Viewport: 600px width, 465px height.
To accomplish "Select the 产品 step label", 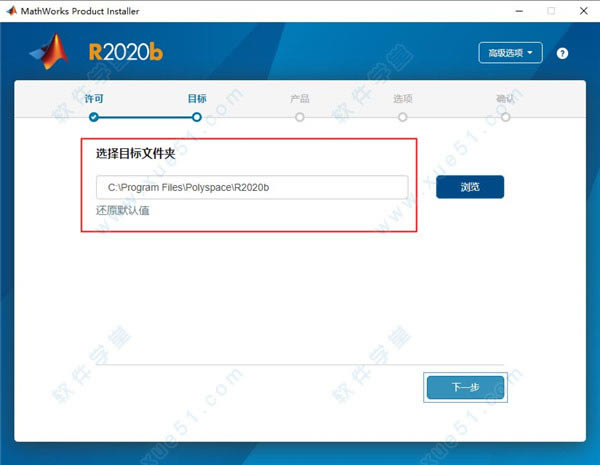I will click(x=300, y=99).
